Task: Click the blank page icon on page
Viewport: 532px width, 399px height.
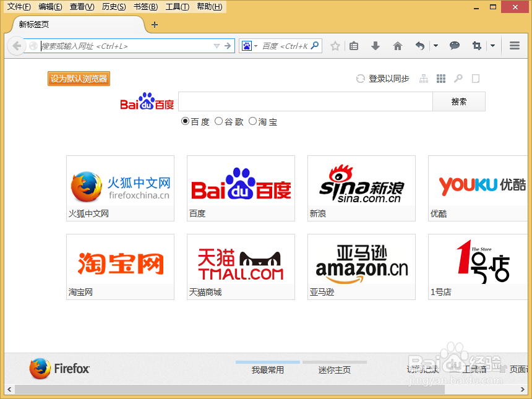Action: click(476, 79)
